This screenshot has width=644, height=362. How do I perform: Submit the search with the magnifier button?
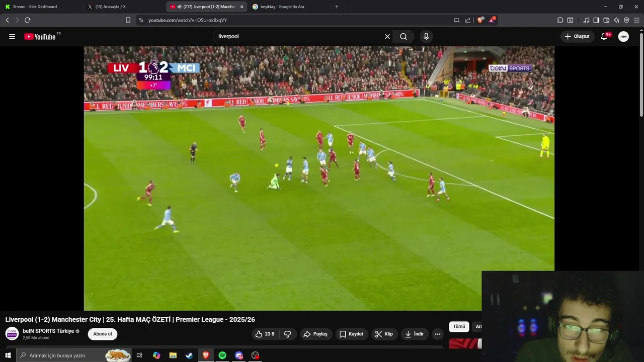tap(404, 36)
